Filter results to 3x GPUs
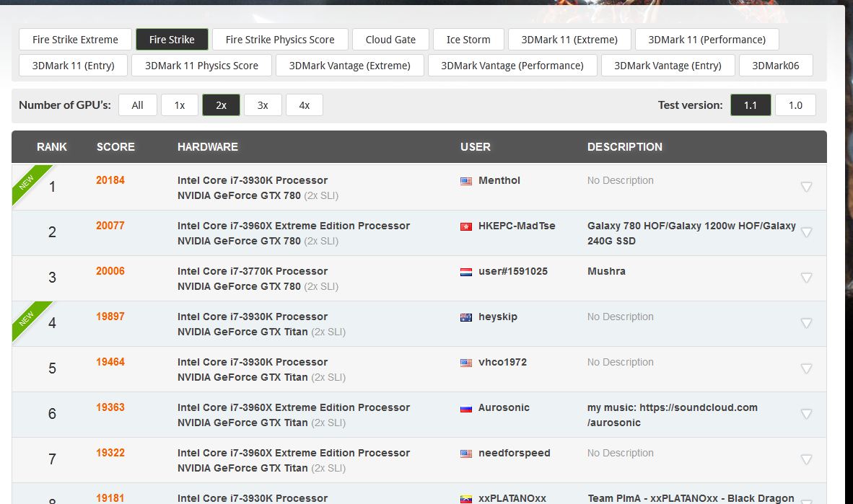Viewport: 853px width, 504px height. point(263,105)
